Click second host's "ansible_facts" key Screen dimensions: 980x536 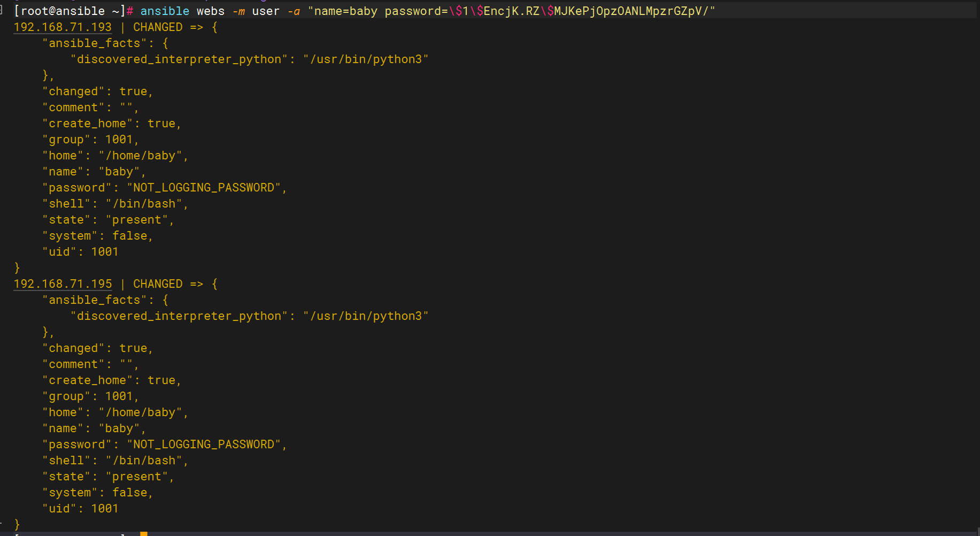click(94, 300)
